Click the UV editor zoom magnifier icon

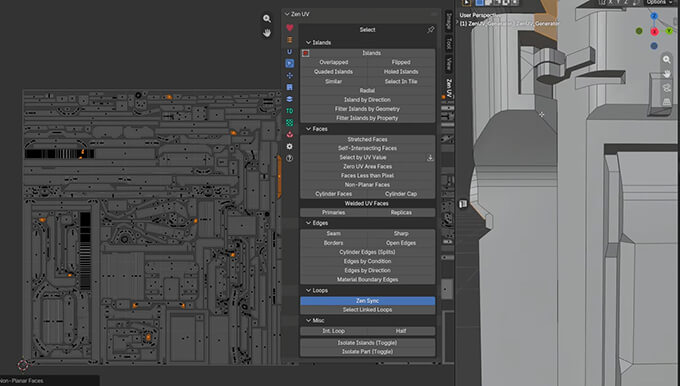[267, 19]
